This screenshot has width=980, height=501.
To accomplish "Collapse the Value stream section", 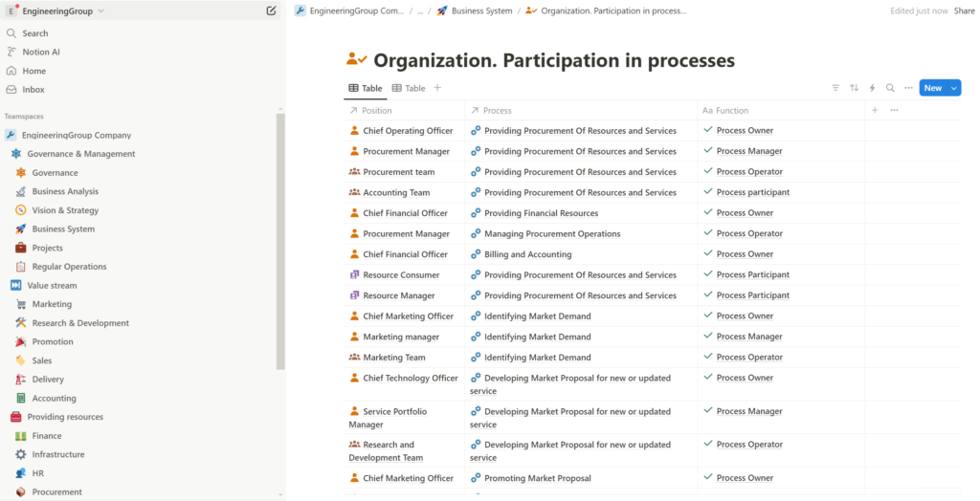I will pyautogui.click(x=16, y=285).
